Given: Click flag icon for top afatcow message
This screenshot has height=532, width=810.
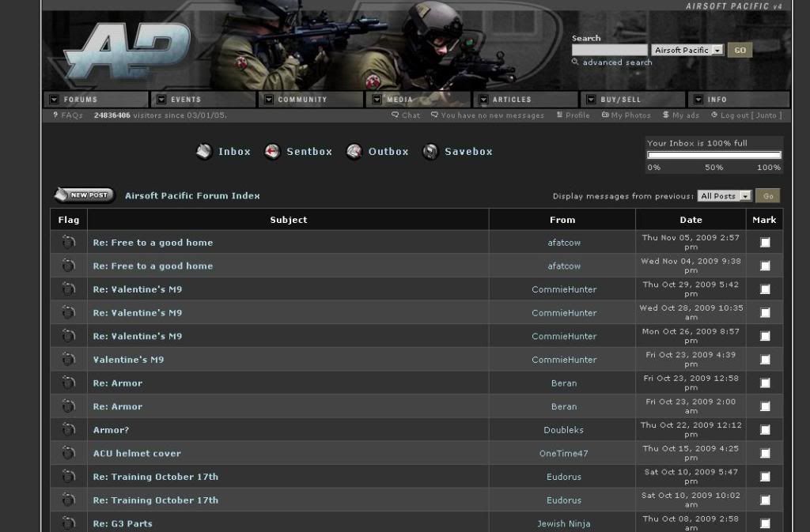Looking at the screenshot, I should click(69, 241).
